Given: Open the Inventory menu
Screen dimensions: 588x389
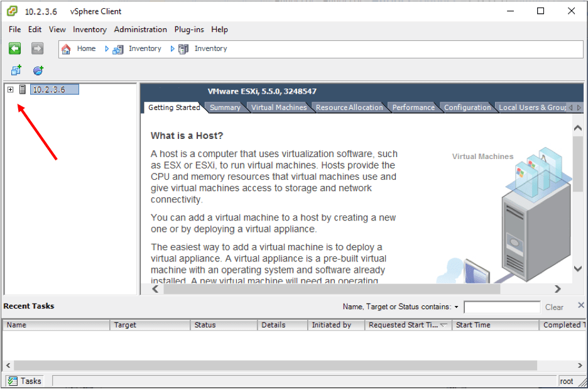Looking at the screenshot, I should 90,30.
